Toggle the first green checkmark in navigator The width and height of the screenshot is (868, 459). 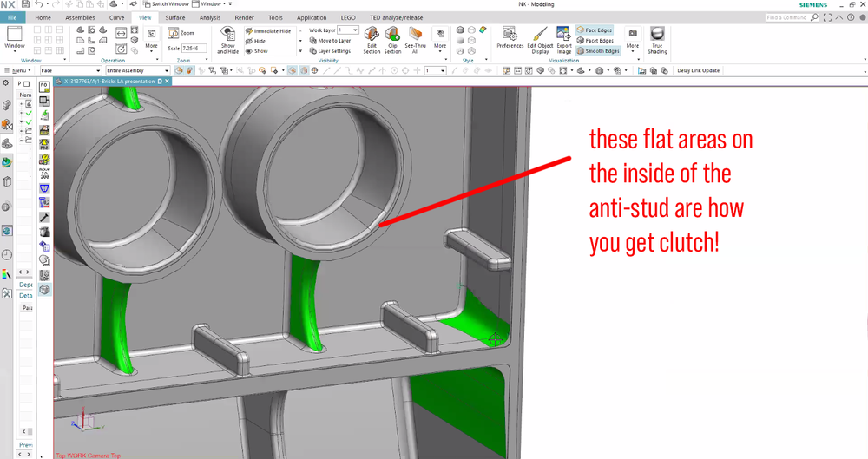(29, 113)
